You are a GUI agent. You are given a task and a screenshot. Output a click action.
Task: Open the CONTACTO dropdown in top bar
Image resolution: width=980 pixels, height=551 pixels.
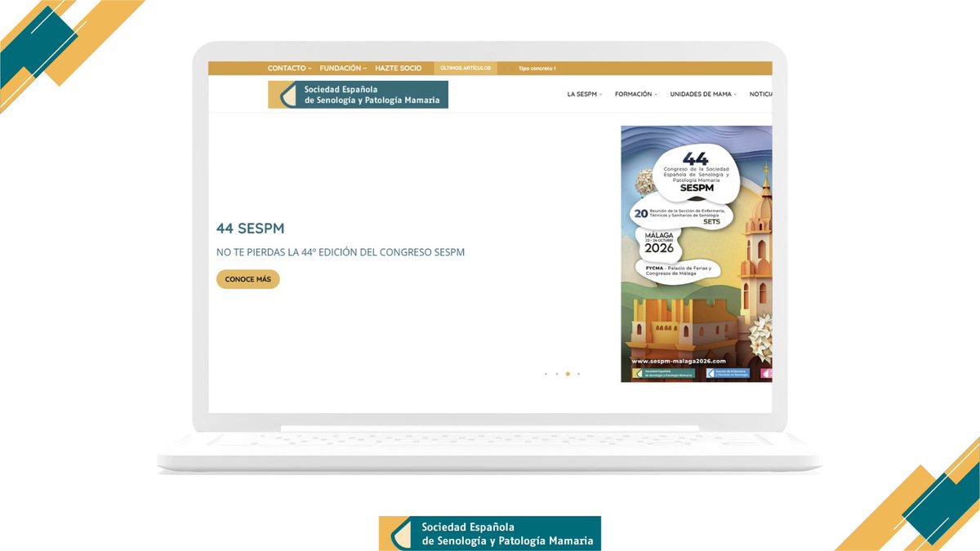coord(289,69)
